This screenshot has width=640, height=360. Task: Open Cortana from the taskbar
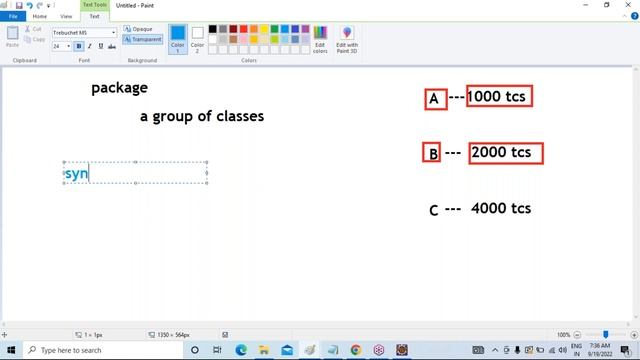coord(195,350)
